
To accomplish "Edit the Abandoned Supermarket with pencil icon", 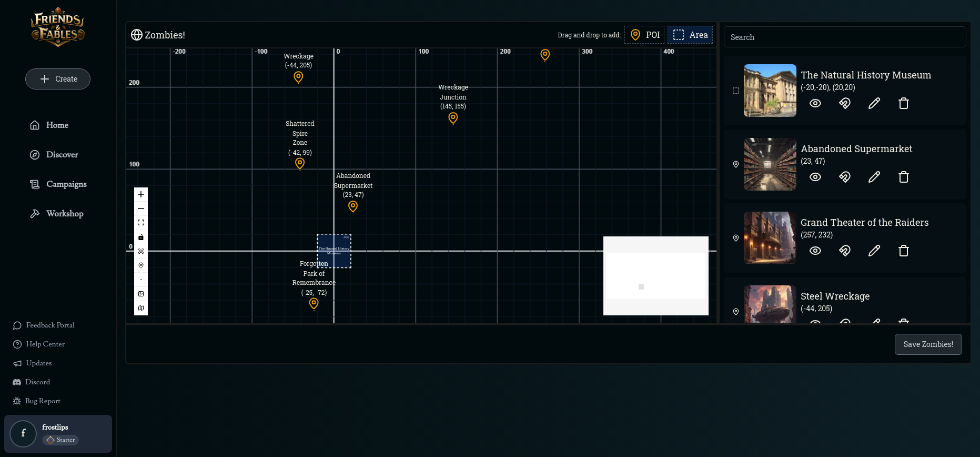I will click(874, 177).
